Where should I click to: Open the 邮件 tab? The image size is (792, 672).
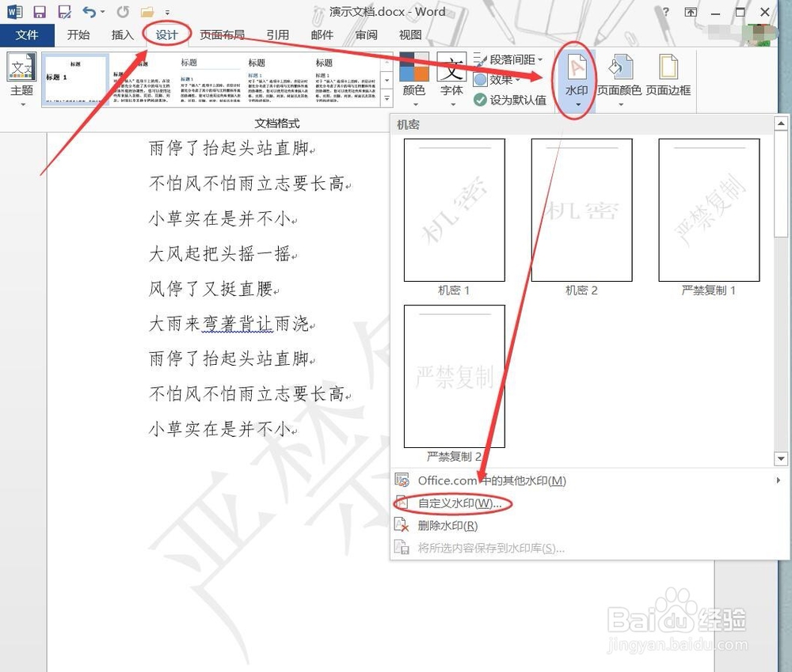point(322,35)
